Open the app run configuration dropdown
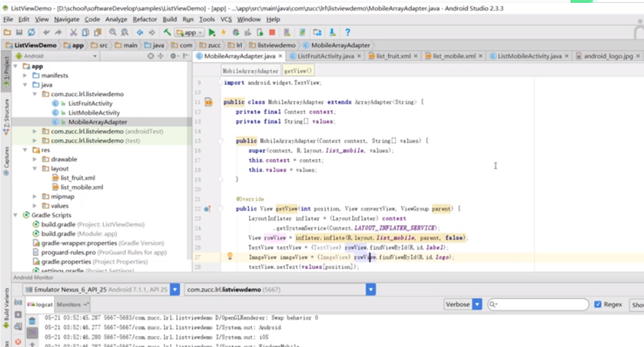The height and width of the screenshot is (347, 644). pyautogui.click(x=188, y=32)
